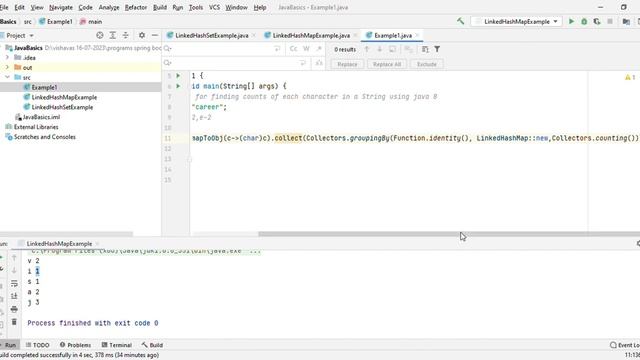Select opened file (locate) icon in Project panel

pos(100,36)
